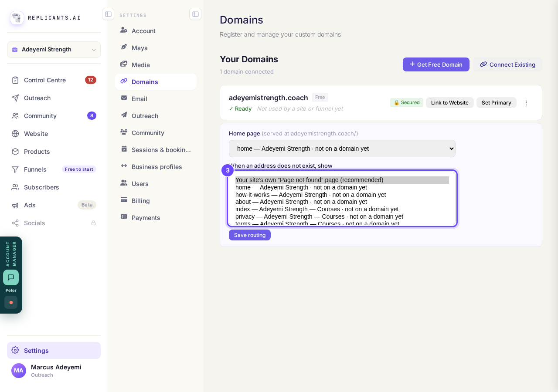Click Save routing button
Viewport: 558px width, 392px height.
[250, 235]
